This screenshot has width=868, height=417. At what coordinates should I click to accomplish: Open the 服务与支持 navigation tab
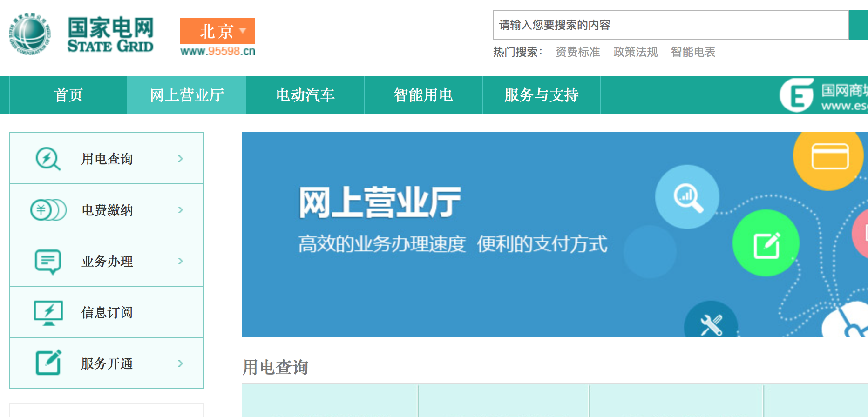542,95
